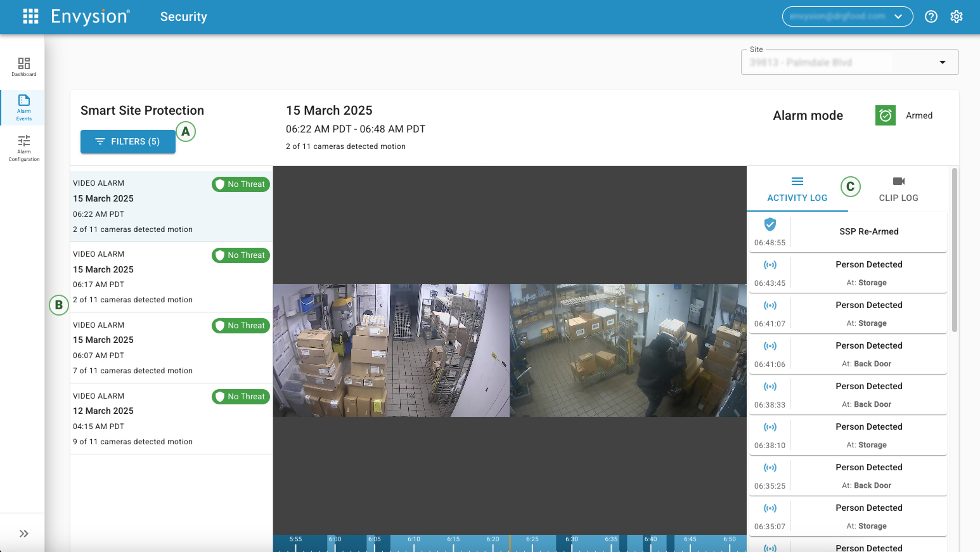
Task: Select the Activity Log tab
Action: (x=797, y=189)
